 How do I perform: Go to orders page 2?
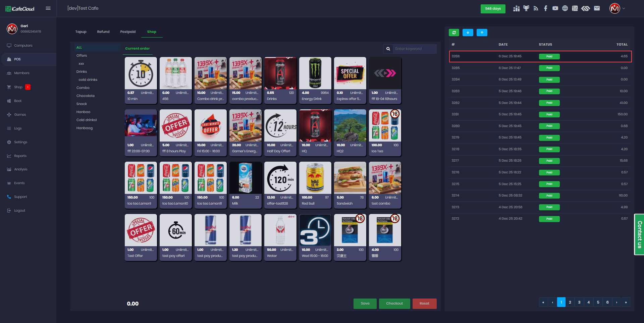pos(570,302)
